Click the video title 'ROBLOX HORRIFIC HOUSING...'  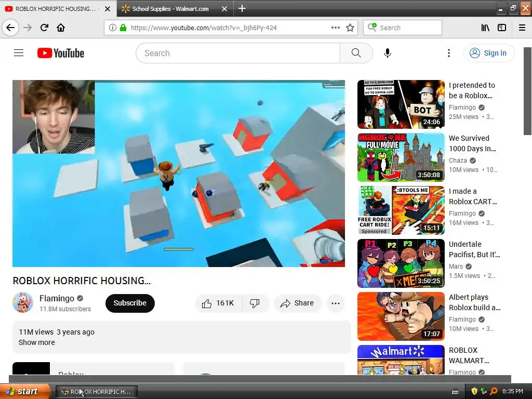[x=82, y=281]
